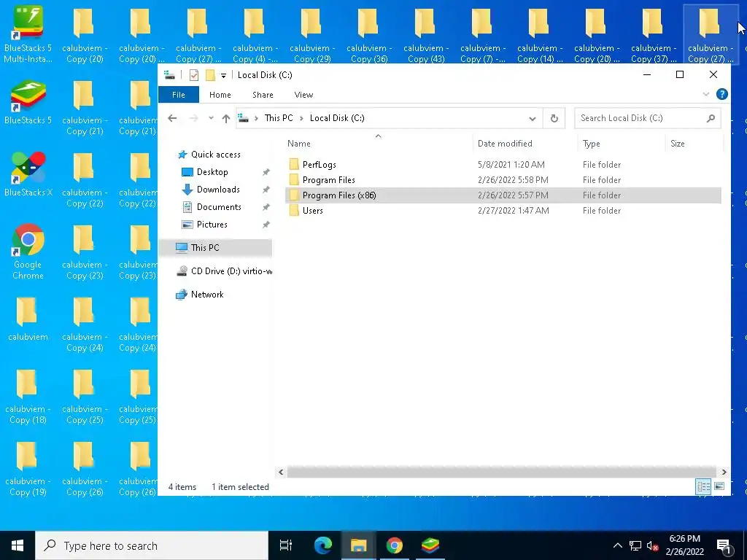Screen dimensions: 747x560
Task: Show hidden icons in system tray
Action: tap(617, 545)
